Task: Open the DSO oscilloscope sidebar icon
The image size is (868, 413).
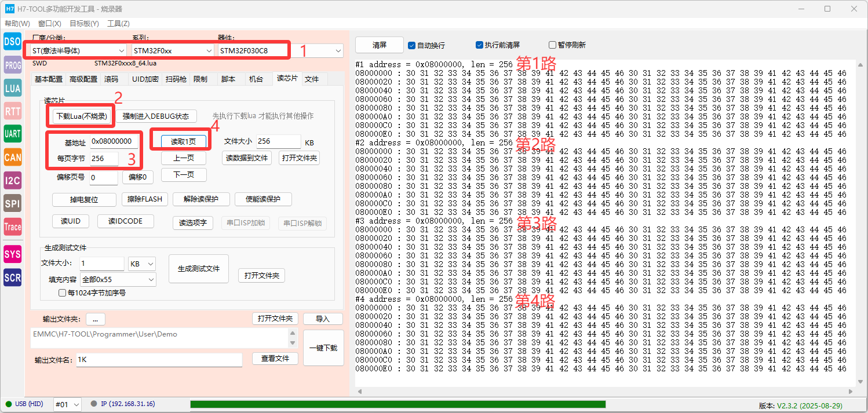Action: pyautogui.click(x=12, y=42)
